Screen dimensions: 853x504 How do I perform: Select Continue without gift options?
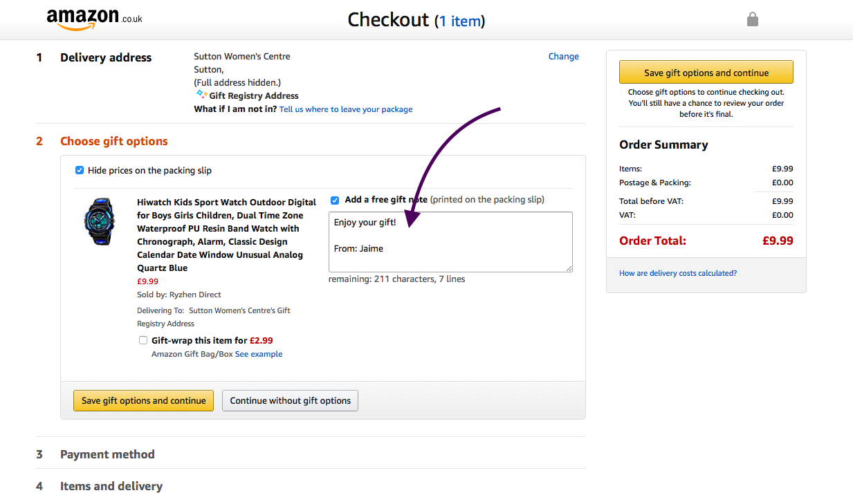point(291,401)
